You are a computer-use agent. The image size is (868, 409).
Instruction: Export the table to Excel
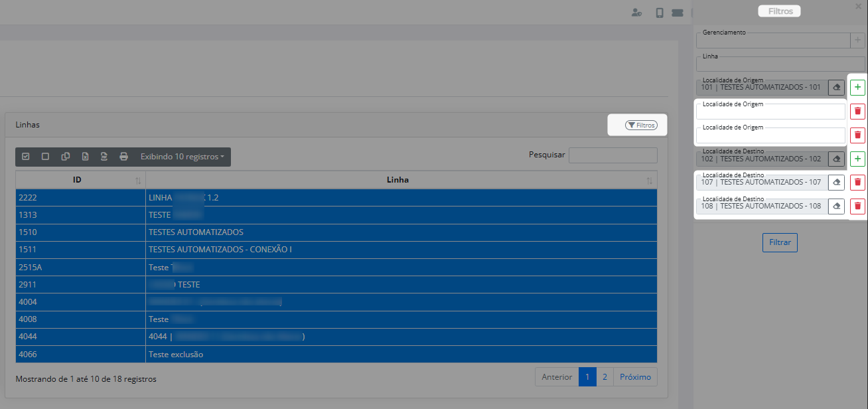tap(85, 157)
